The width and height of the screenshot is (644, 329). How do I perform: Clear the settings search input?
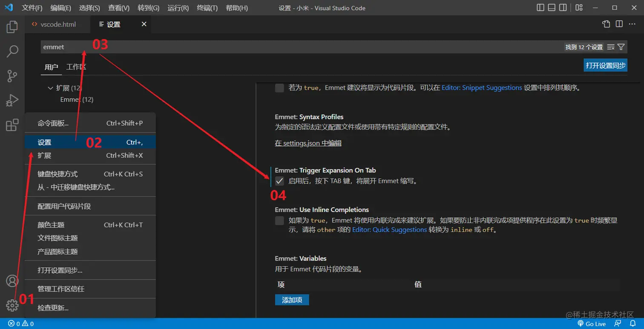coord(611,47)
